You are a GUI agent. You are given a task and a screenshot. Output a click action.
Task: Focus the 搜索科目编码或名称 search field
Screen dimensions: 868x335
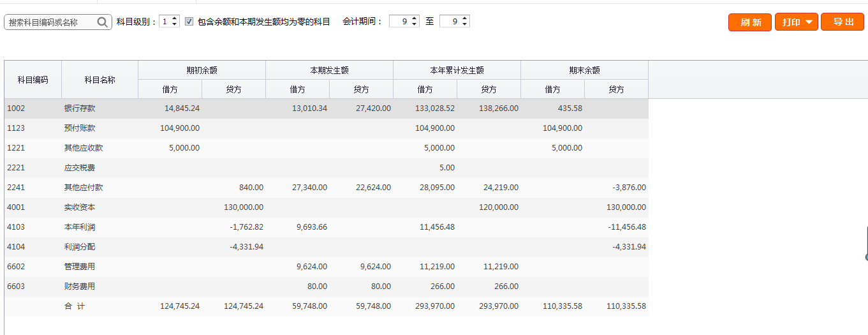point(51,22)
